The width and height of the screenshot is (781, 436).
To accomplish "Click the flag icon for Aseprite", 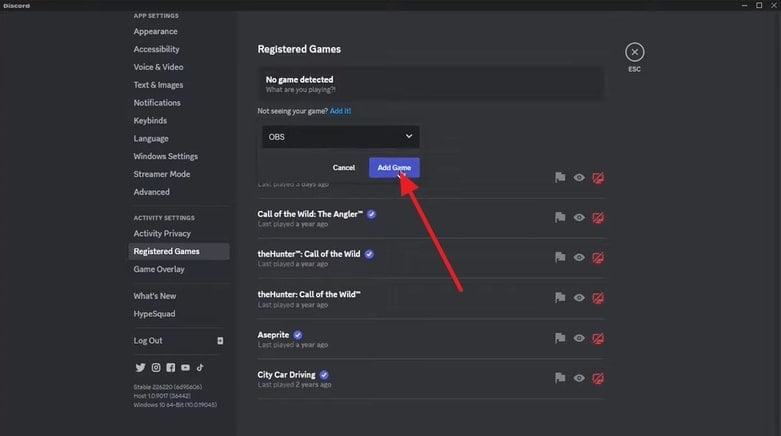I will pyautogui.click(x=560, y=338).
